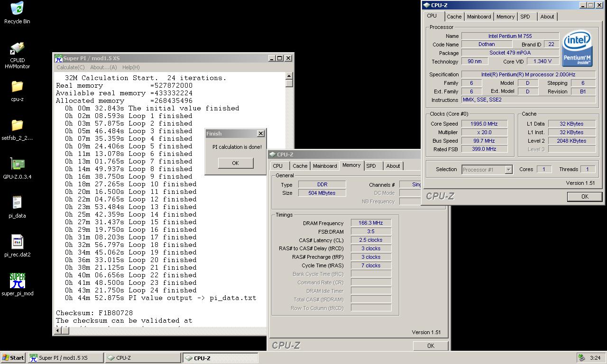The width and height of the screenshot is (607, 364).
Task: Click OK in the CPU-Z Memory window
Action: point(431,346)
